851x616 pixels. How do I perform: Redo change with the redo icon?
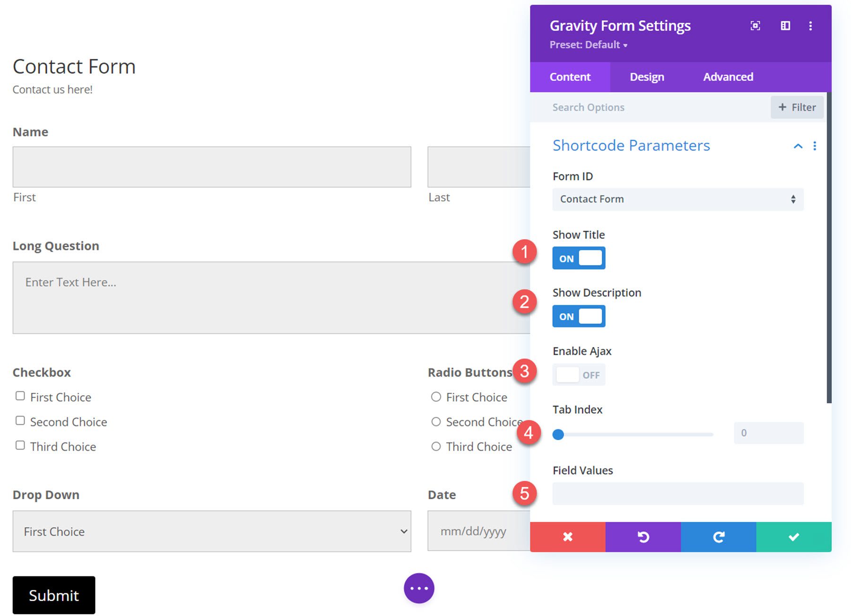tap(718, 536)
